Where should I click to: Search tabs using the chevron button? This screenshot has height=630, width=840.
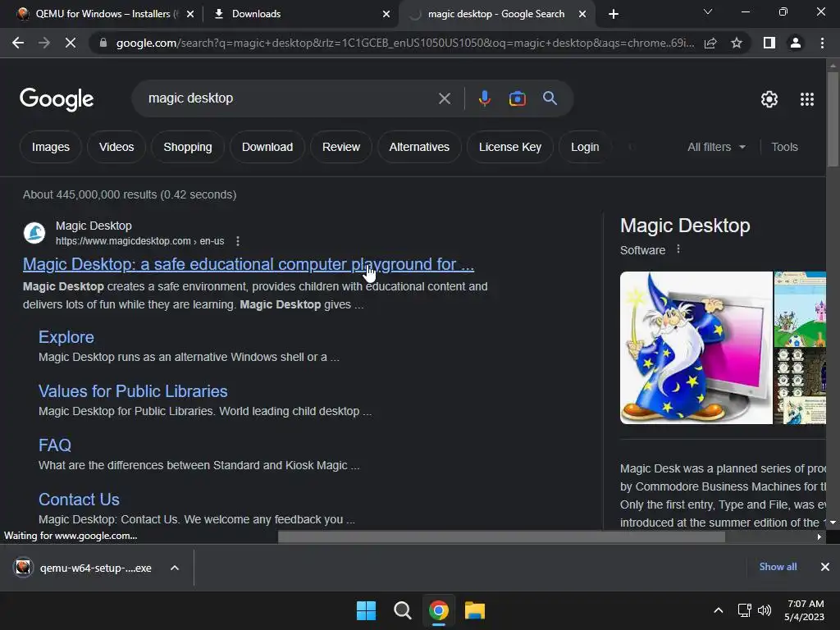708,11
